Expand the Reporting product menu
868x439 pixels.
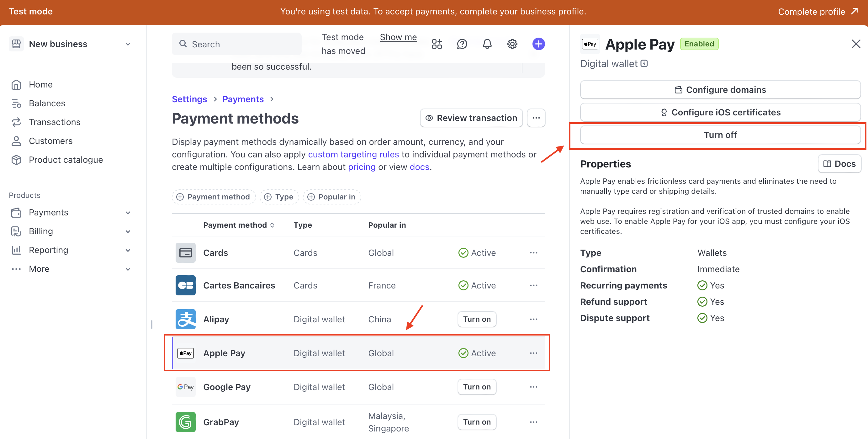pos(128,250)
